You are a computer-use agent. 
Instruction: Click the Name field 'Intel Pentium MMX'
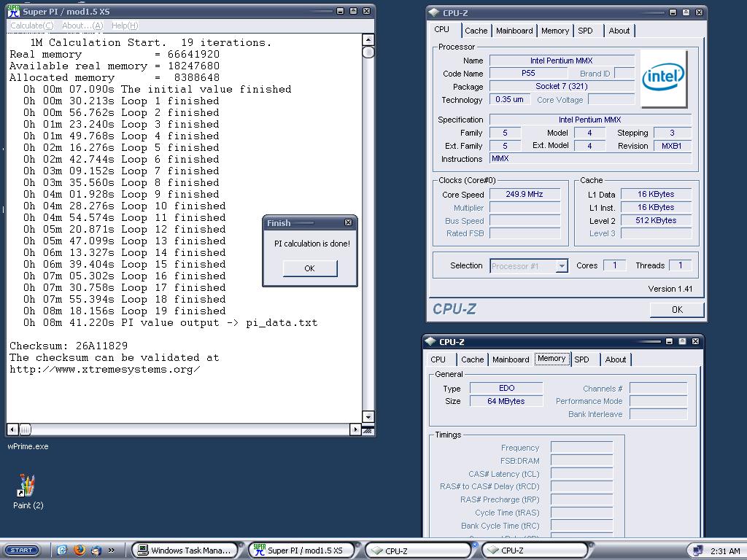562,61
